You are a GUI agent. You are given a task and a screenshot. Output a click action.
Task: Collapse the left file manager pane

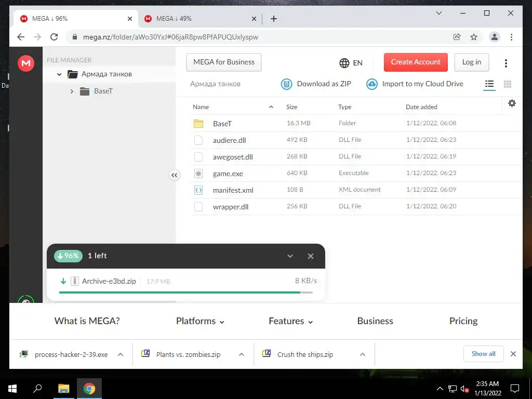pos(175,175)
